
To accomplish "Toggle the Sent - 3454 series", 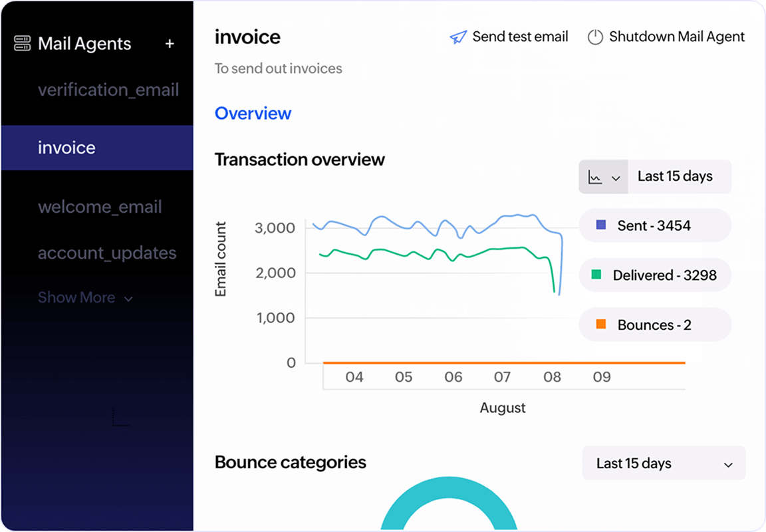I will tap(654, 225).
